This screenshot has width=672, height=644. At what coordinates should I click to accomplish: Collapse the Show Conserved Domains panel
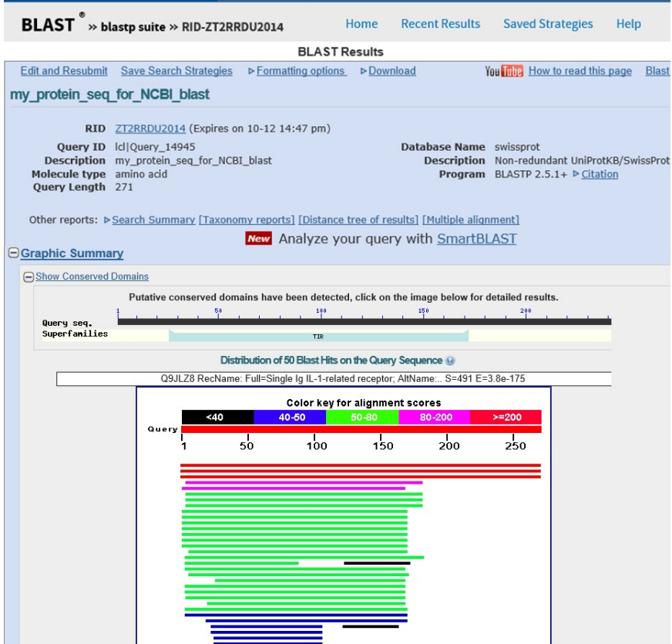29,277
